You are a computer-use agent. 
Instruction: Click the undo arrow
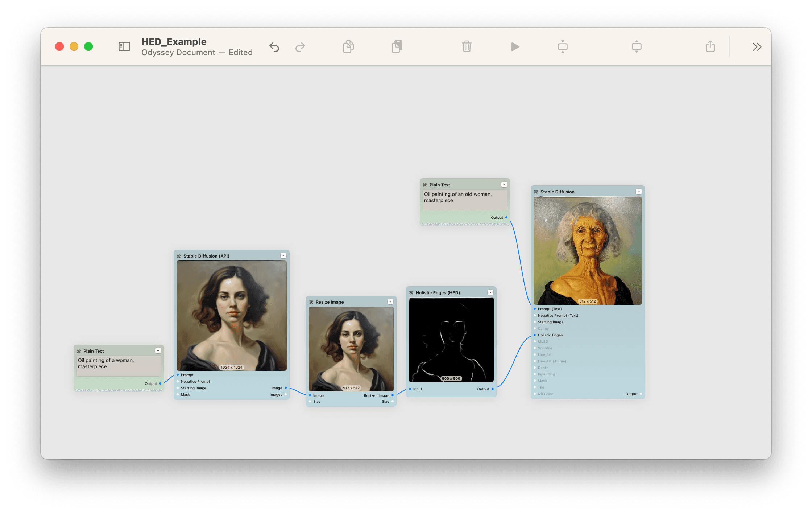(274, 47)
